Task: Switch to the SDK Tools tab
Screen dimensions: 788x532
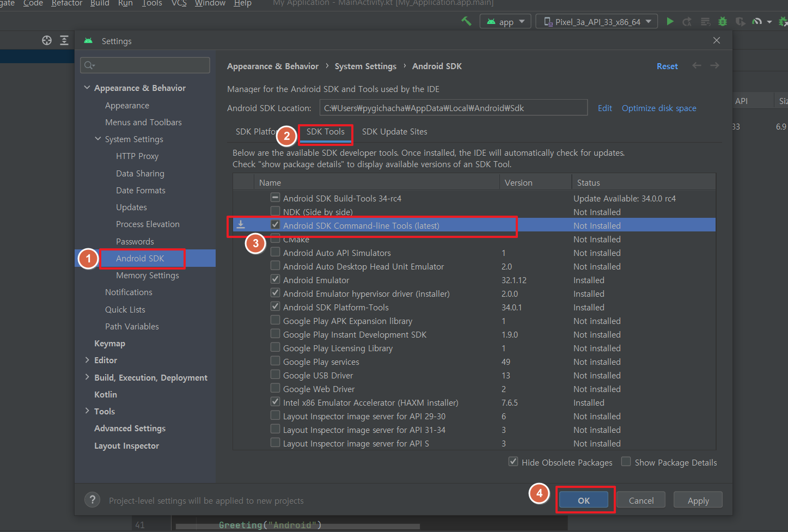Action: coord(325,132)
